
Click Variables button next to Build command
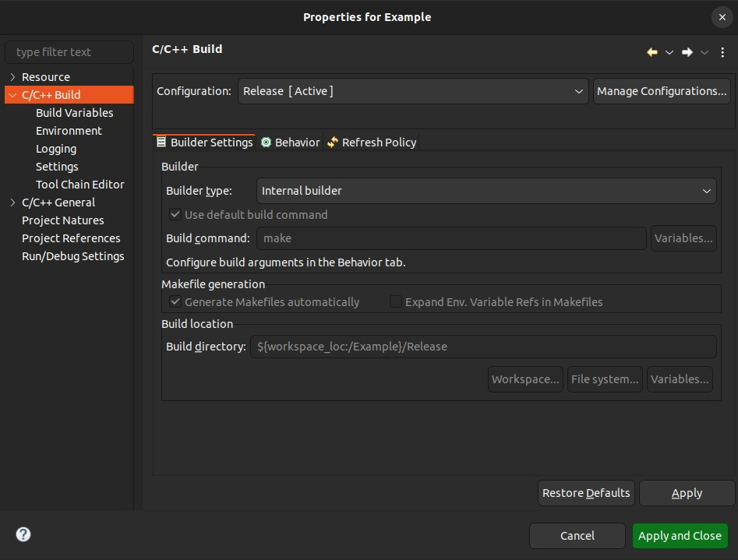tap(683, 238)
